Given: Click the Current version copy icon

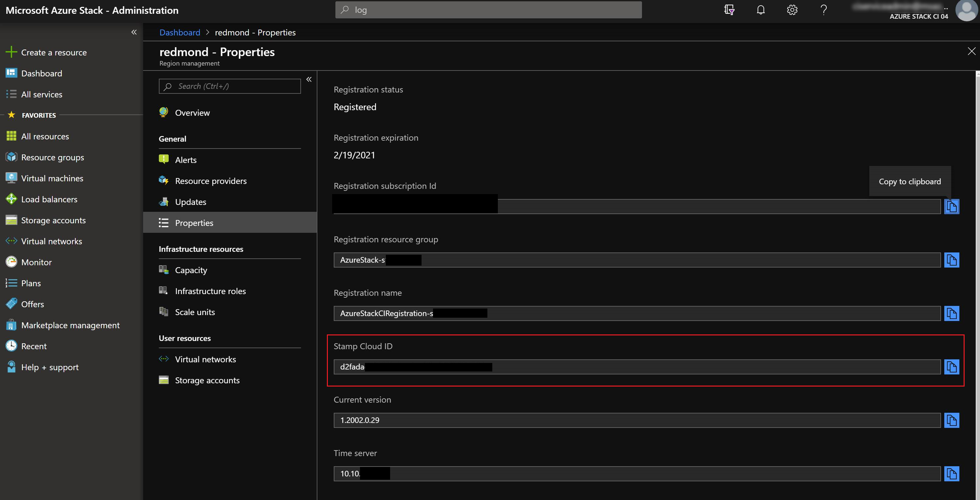Looking at the screenshot, I should click(x=952, y=419).
